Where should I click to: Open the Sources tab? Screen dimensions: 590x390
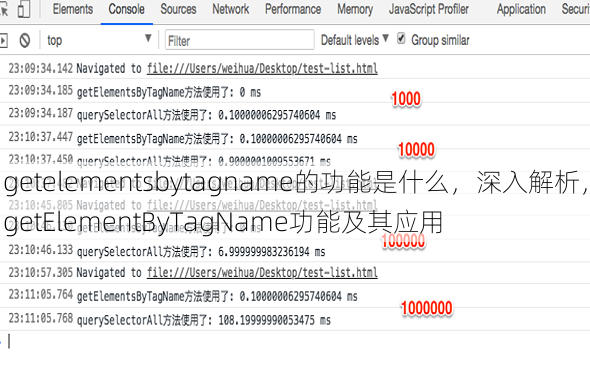(178, 9)
